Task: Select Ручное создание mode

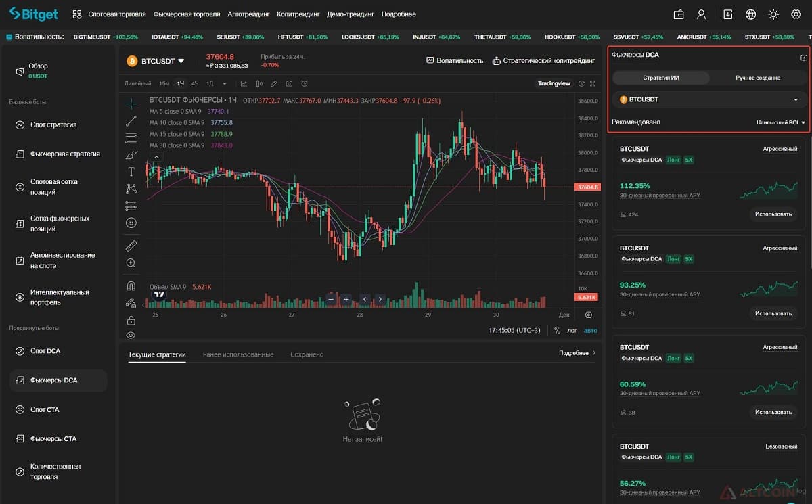Action: 758,78
